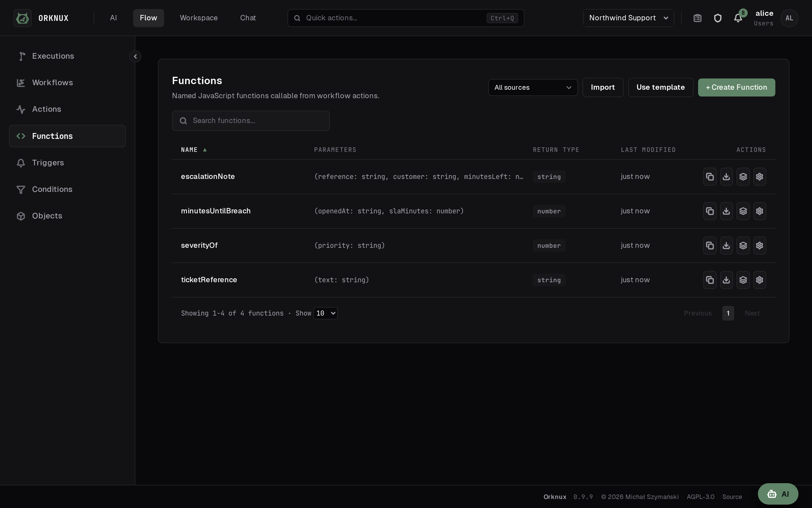Open the floating AI assistant button
Image resolution: width=812 pixels, height=508 pixels.
778,494
